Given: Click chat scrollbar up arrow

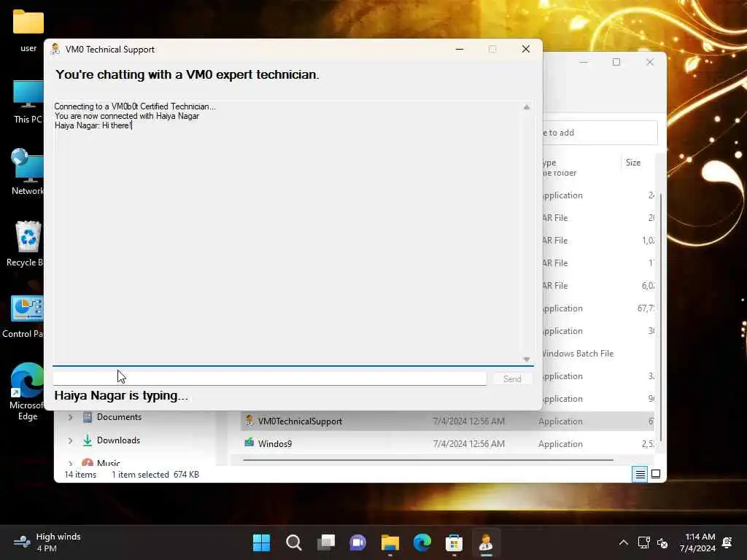Looking at the screenshot, I should [527, 107].
